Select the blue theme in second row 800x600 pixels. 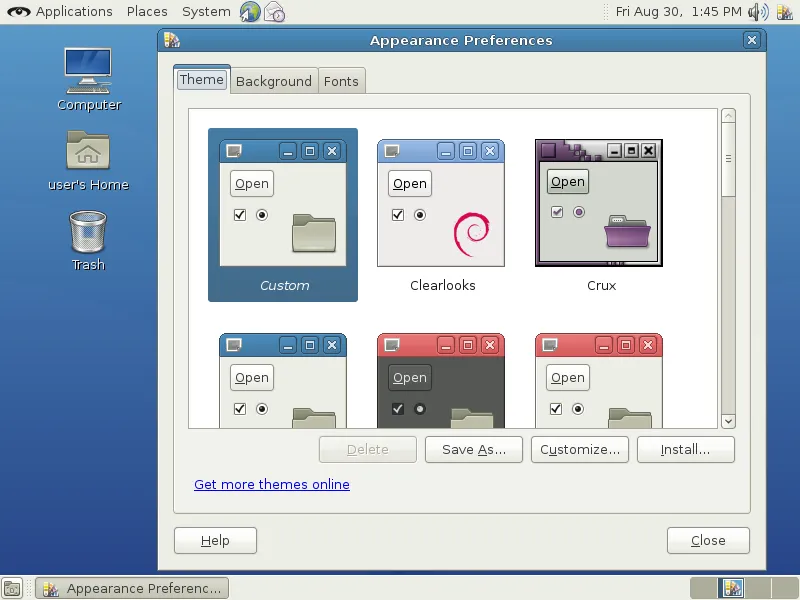pyautogui.click(x=283, y=381)
